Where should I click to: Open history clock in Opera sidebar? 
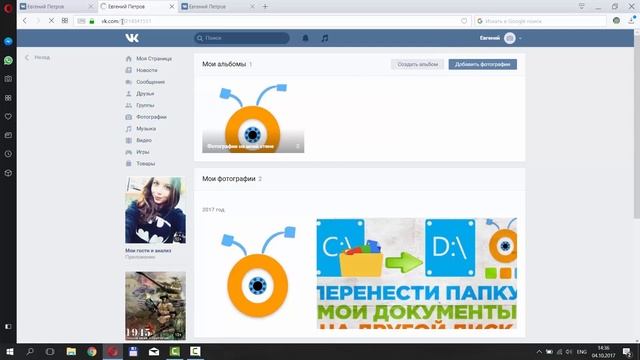click(8, 154)
